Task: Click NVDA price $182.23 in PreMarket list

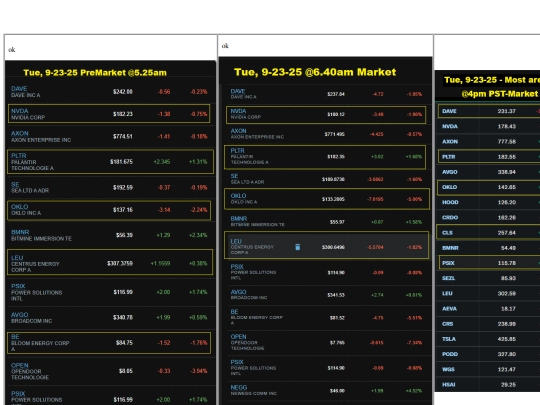Action: (x=123, y=114)
